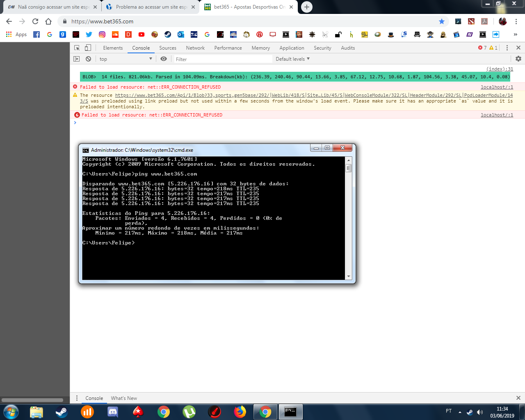Click the cmd window scroll down arrow
This screenshot has width=525, height=420.
pos(349,277)
